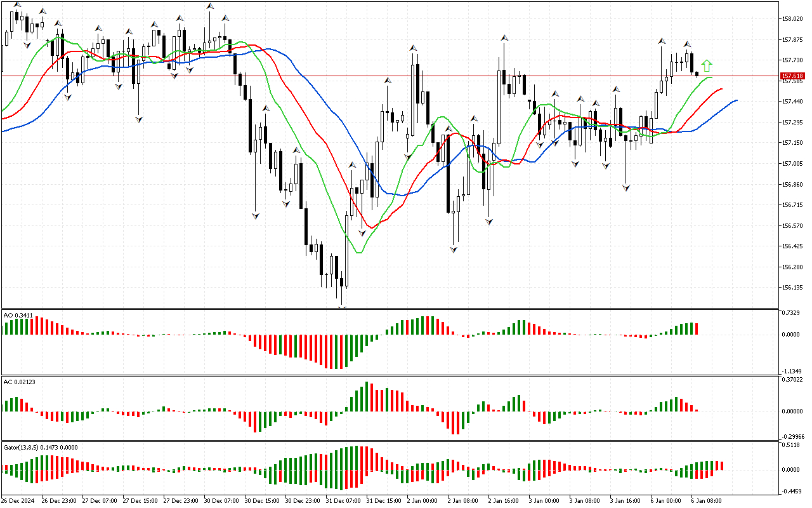
Task: Select the "3 Jan 16:00" time label
Action: (625, 501)
